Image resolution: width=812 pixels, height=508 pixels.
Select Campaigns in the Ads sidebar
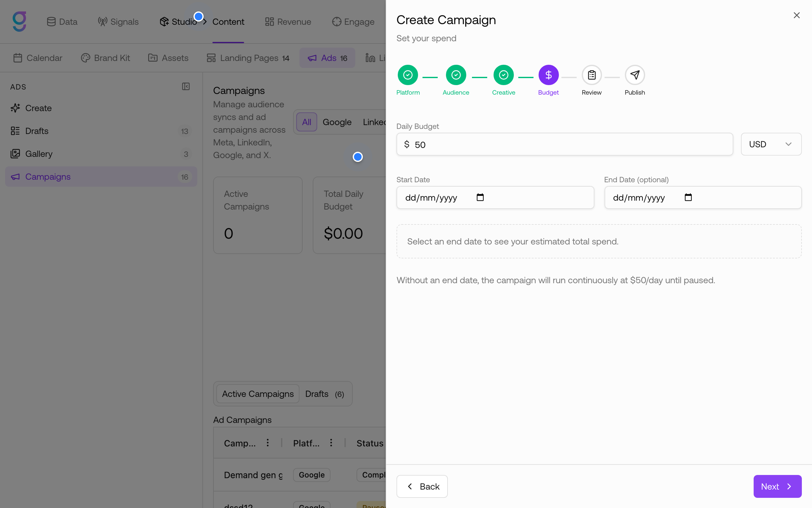pos(101,177)
